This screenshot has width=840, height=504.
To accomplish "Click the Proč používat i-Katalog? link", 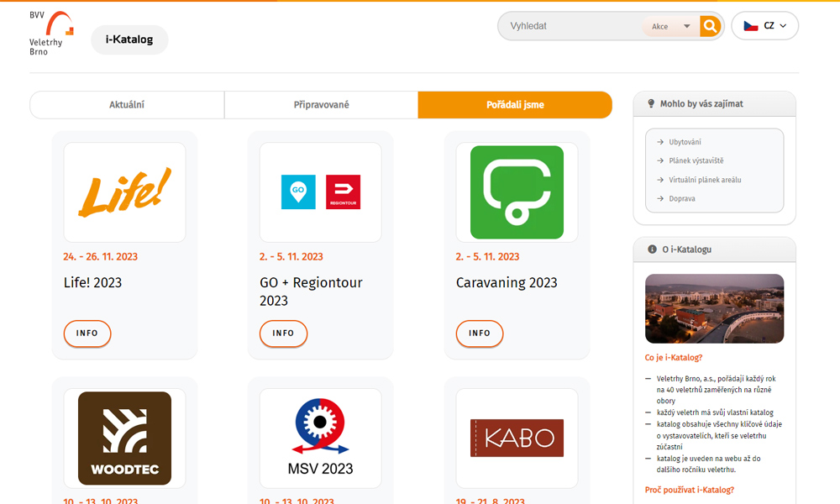I will (690, 490).
